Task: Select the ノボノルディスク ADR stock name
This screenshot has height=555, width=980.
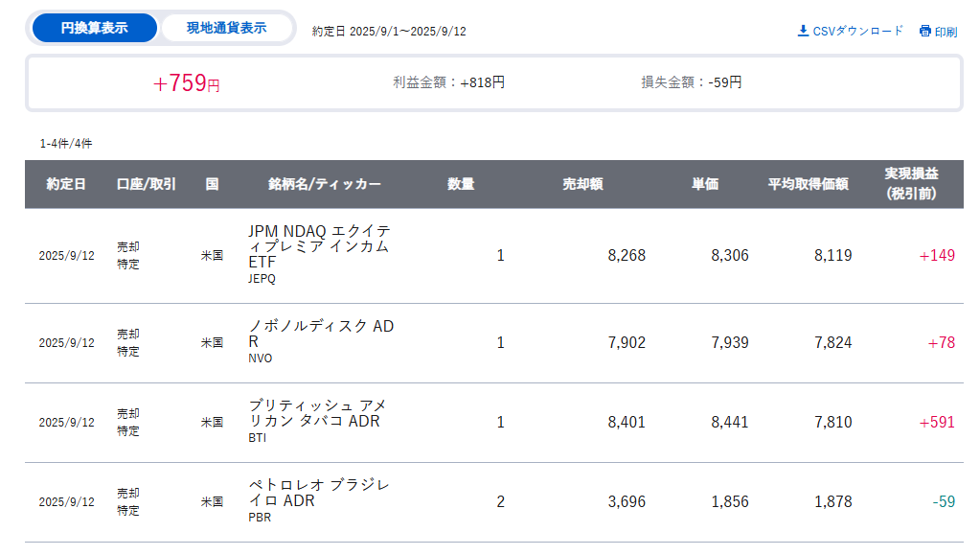Action: click(x=320, y=334)
